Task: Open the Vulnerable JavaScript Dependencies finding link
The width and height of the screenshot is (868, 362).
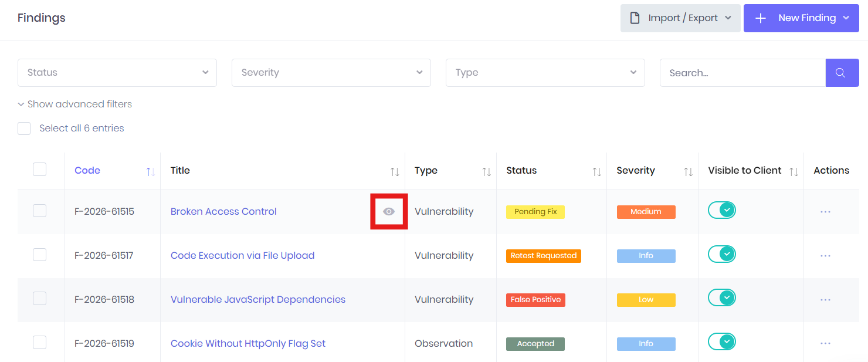Action: (258, 299)
